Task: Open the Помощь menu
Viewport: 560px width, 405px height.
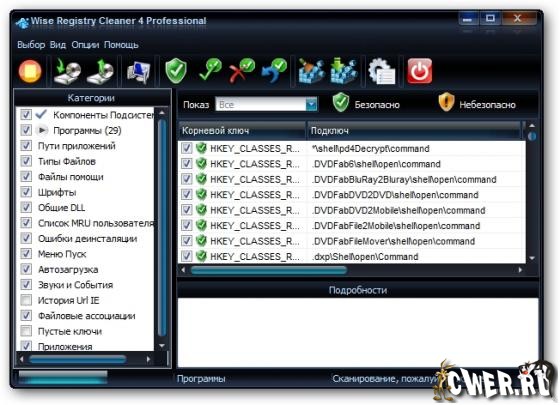Action: (121, 45)
